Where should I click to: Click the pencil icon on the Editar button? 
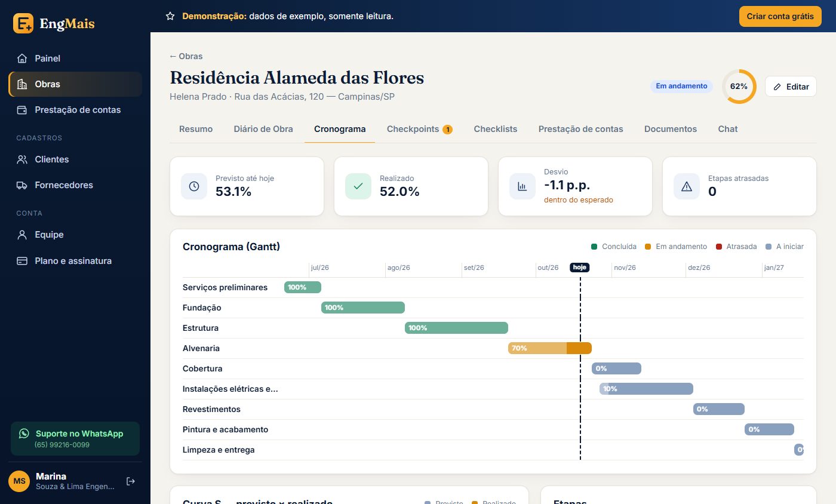[777, 87]
